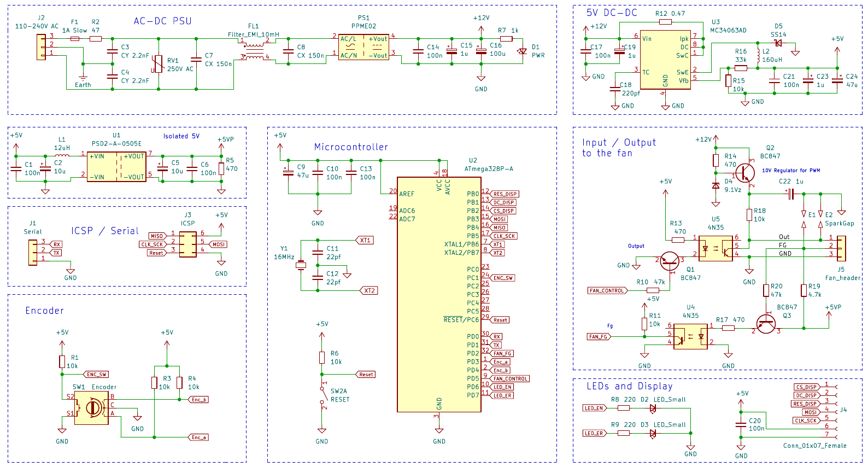Click the RX label on Serial connector J1
The width and height of the screenshot is (868, 467).
56,244
